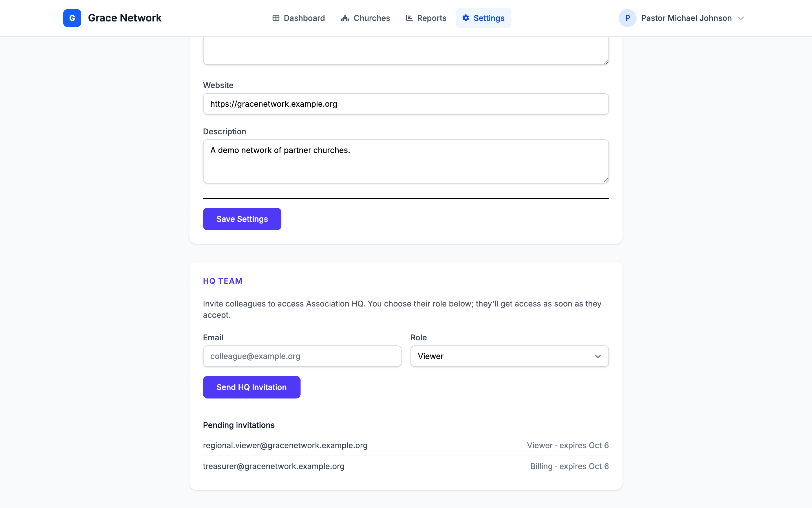
Task: Click the Pastor Michael Johnson name
Action: [x=686, y=18]
